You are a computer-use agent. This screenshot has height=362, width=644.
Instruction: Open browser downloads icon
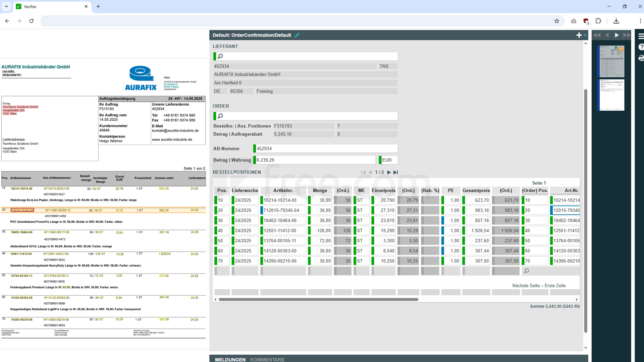pos(616,21)
